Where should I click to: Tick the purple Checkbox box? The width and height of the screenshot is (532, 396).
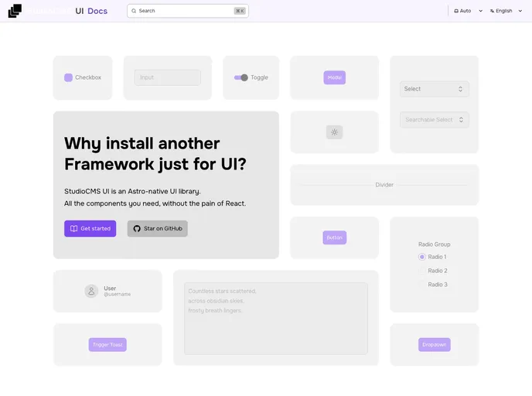pos(68,77)
